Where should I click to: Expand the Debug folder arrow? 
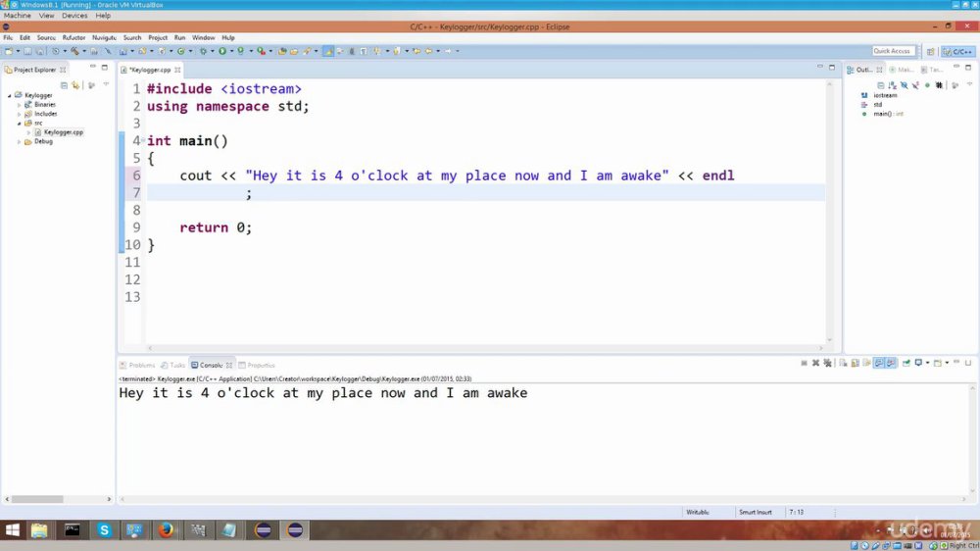20,142
